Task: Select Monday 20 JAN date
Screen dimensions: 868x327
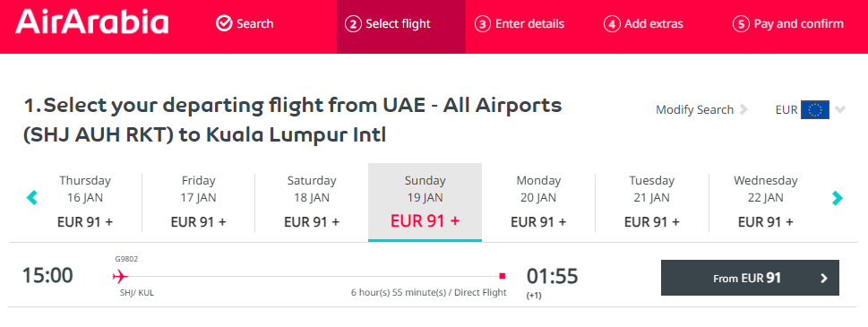Action: pos(538,202)
